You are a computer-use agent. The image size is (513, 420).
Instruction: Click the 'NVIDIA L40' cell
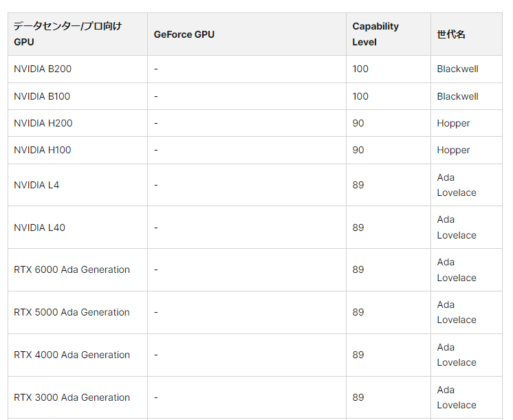click(x=78, y=228)
